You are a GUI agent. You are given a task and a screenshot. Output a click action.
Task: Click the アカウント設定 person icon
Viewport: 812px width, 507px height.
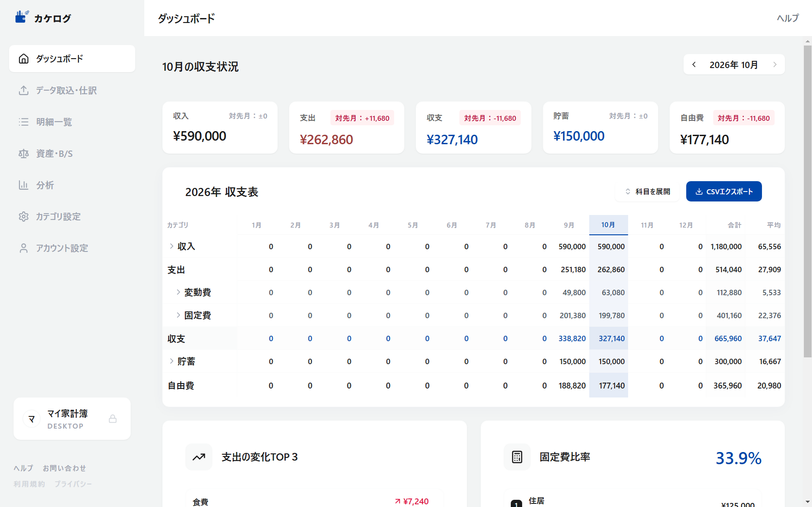[x=23, y=248]
